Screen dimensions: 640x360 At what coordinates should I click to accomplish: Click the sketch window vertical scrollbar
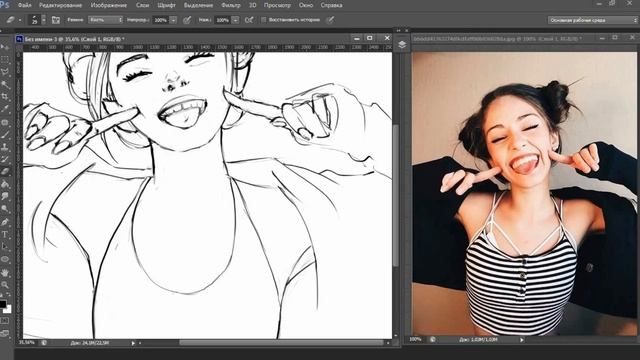395,196
